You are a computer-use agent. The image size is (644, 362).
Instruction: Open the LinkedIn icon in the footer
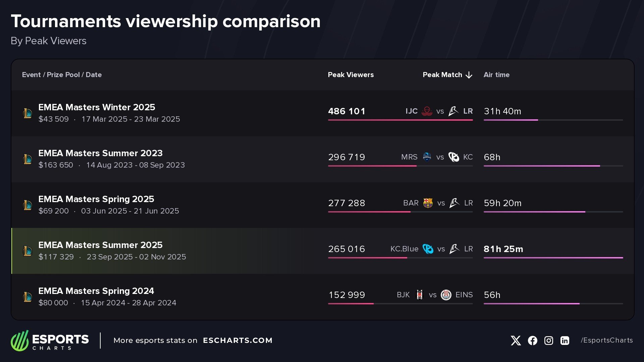coord(565,341)
